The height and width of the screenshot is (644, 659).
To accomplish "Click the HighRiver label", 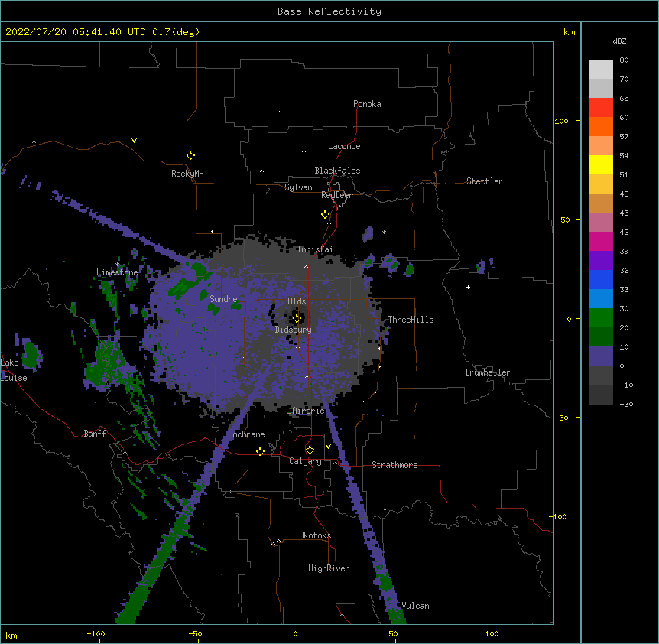I will click(329, 568).
